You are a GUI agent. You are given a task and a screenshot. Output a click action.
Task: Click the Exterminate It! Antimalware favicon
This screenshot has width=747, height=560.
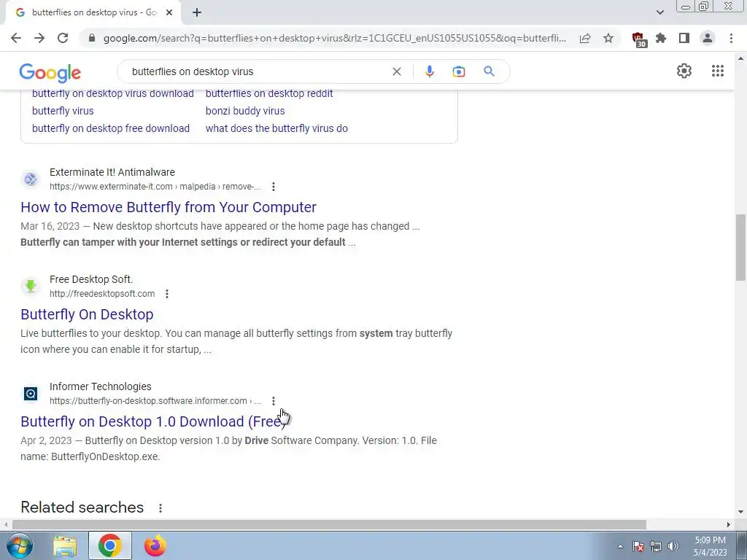[x=31, y=179]
